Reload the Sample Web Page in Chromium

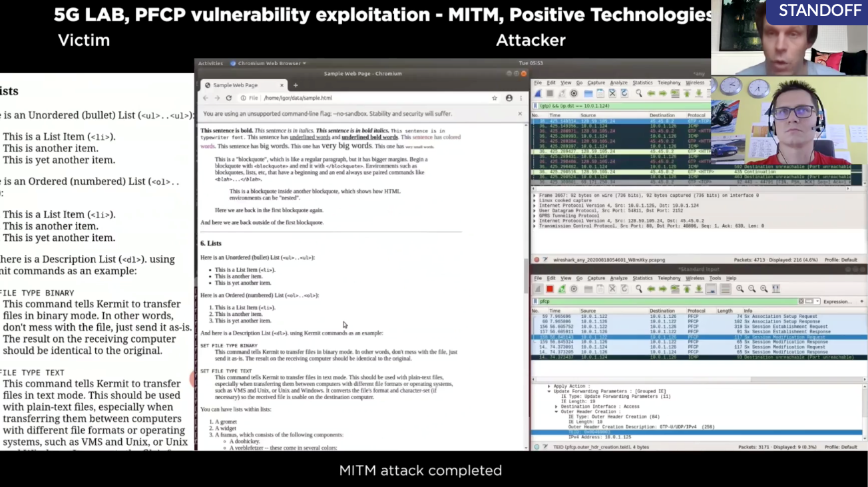click(229, 98)
